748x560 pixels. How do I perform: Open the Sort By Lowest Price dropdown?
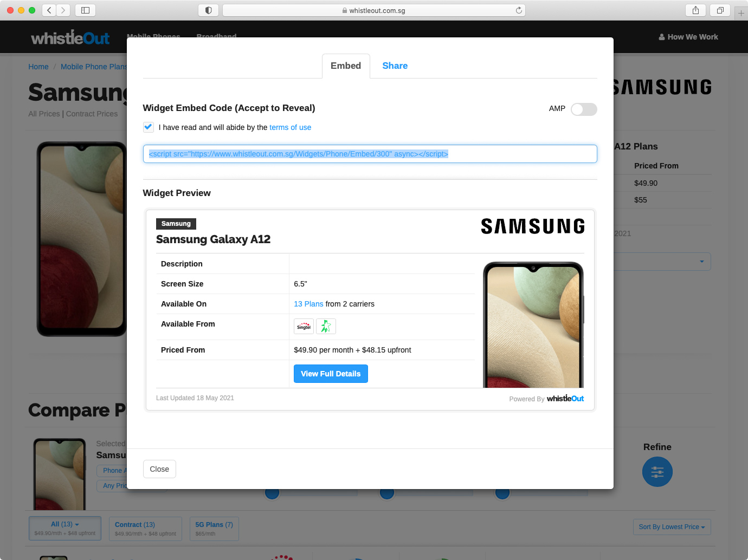(672, 527)
